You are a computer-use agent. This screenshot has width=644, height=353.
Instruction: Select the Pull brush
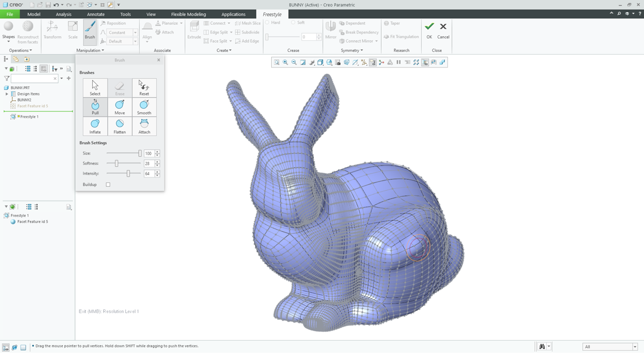[x=95, y=107]
